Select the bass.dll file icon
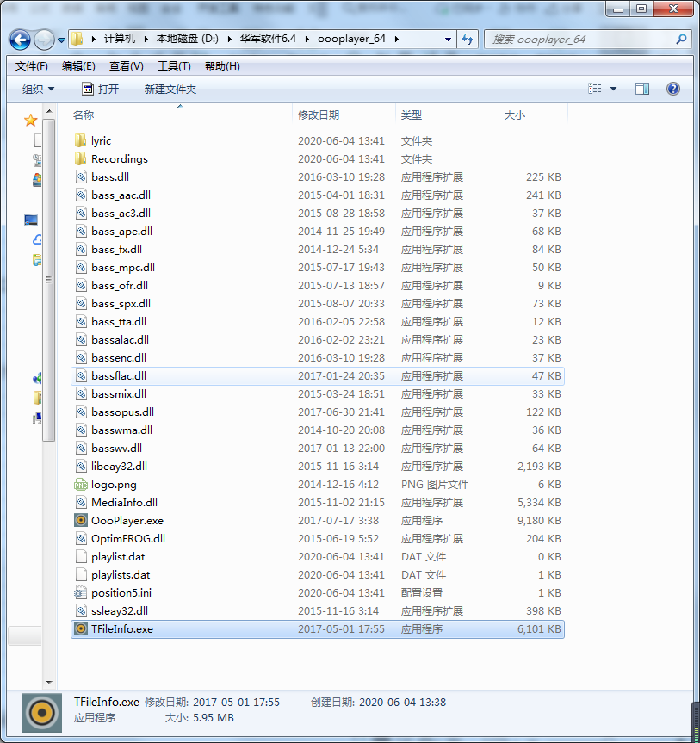This screenshot has width=700, height=743. coord(81,176)
